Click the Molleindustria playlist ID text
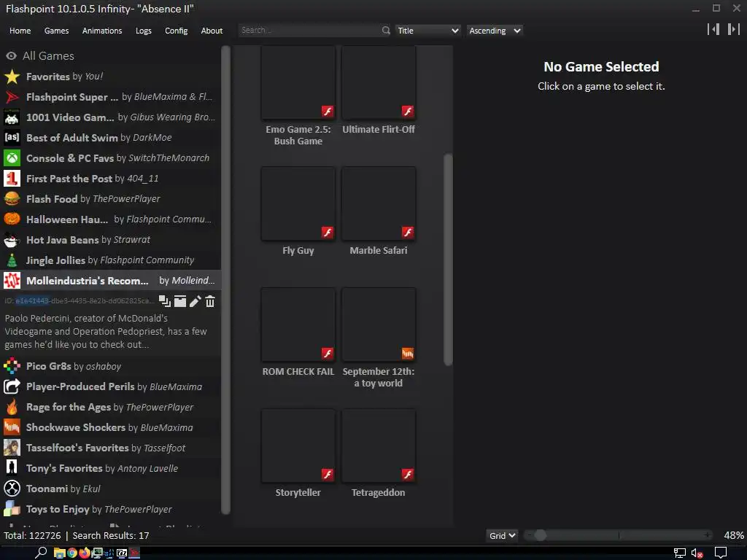 79,301
